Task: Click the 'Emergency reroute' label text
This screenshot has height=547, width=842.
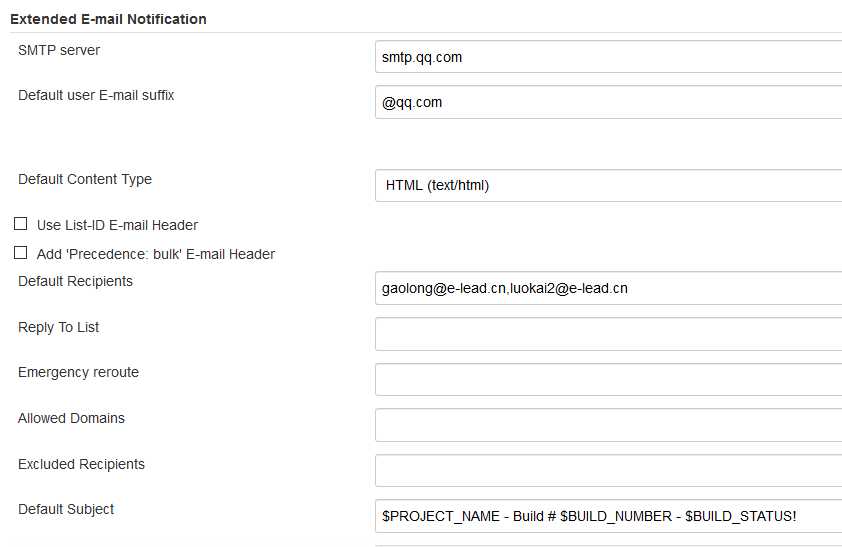Action: [x=78, y=372]
